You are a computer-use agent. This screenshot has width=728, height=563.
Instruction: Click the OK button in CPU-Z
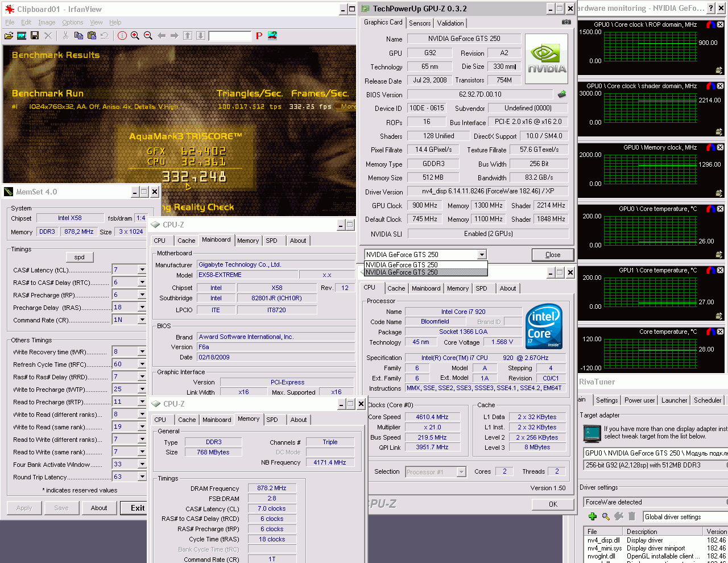click(553, 504)
